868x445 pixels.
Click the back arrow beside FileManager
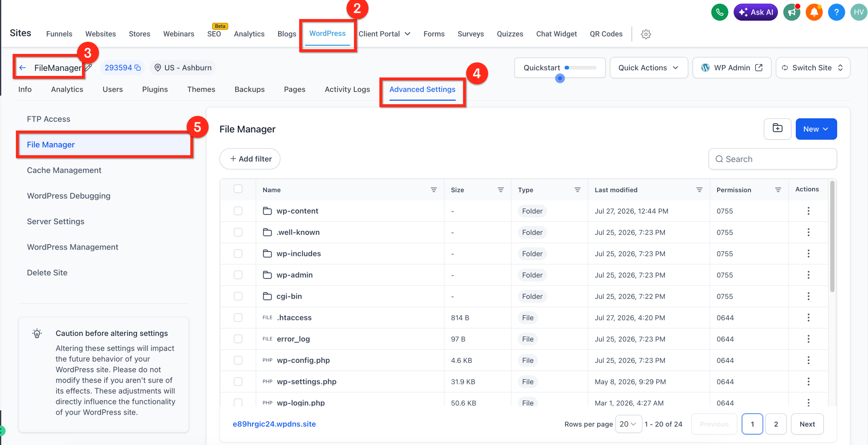pos(23,68)
